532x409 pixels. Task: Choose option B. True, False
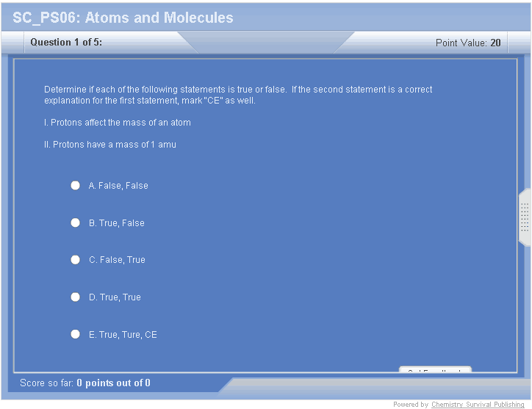[x=75, y=222]
